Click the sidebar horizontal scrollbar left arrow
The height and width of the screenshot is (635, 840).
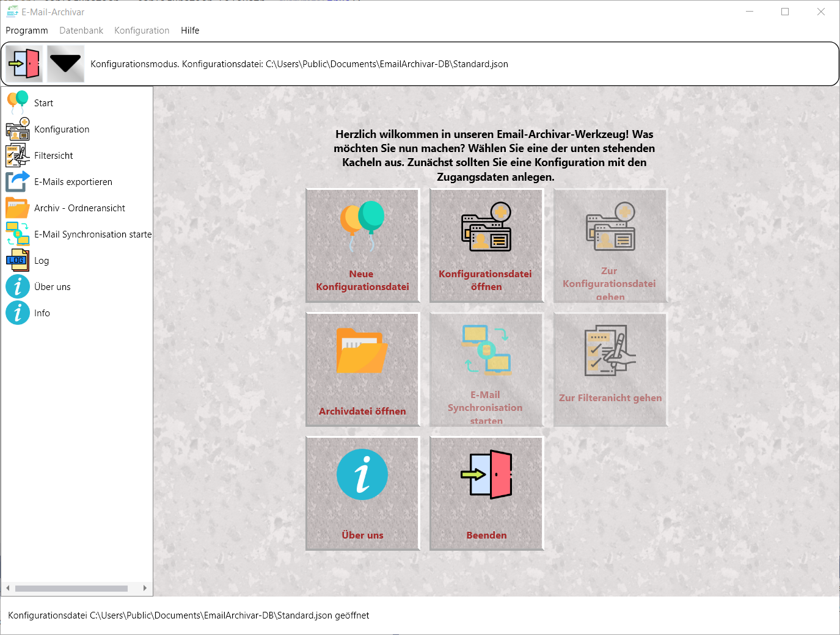[x=8, y=589]
